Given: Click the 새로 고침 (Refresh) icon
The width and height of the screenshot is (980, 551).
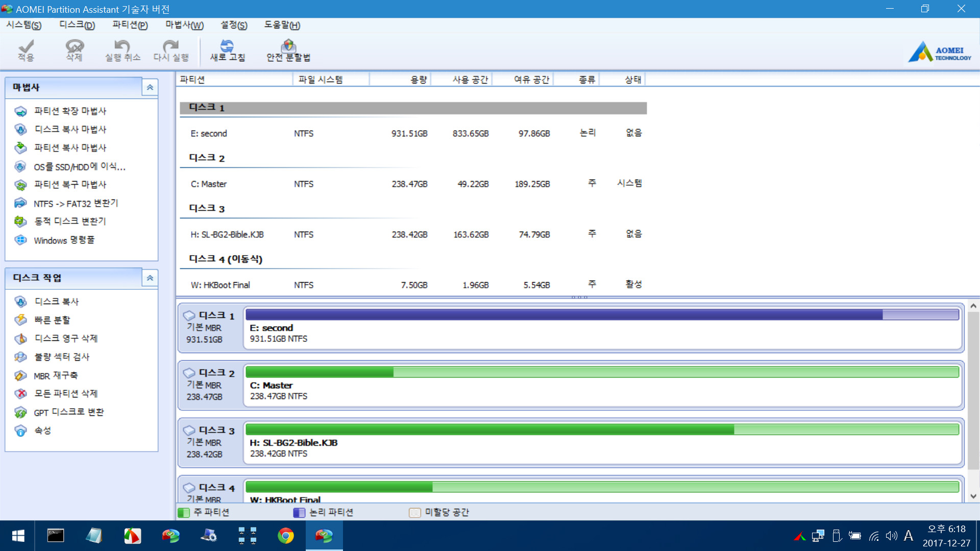Looking at the screenshot, I should 227,46.
